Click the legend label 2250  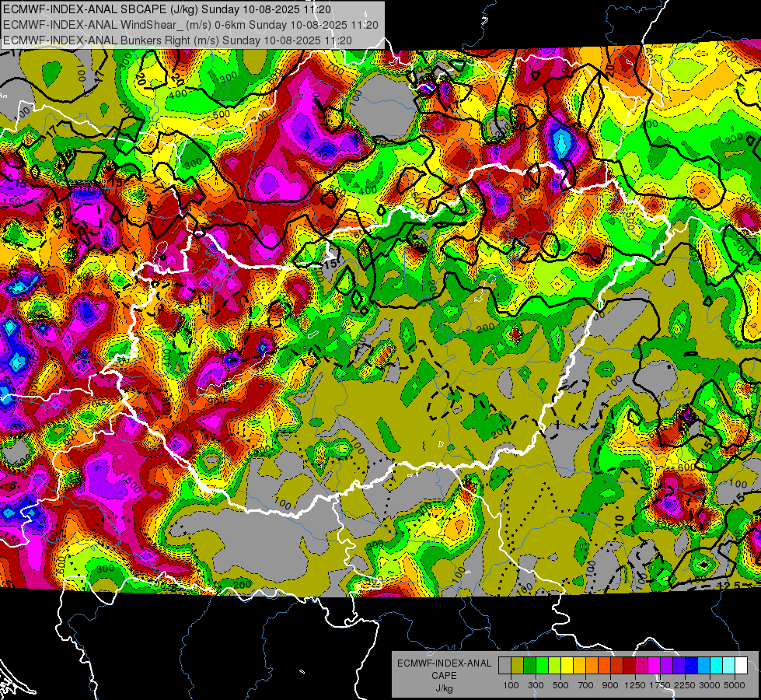pos(685,685)
